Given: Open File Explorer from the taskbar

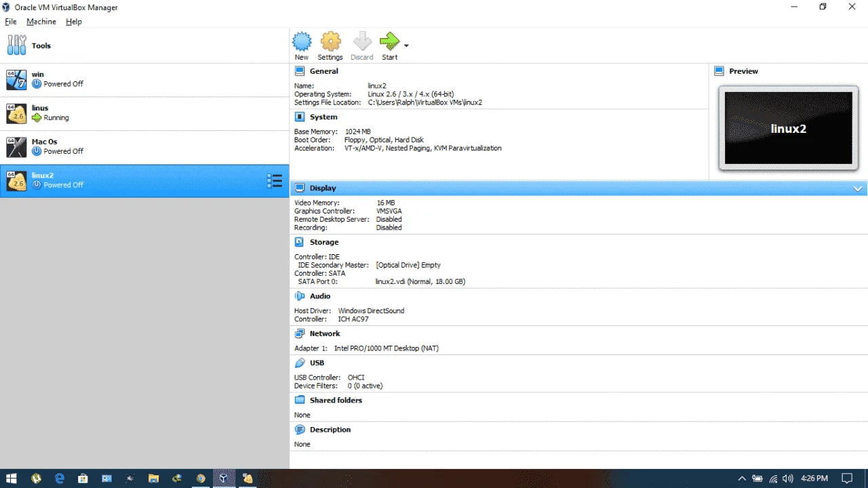Looking at the screenshot, I should 153,479.
